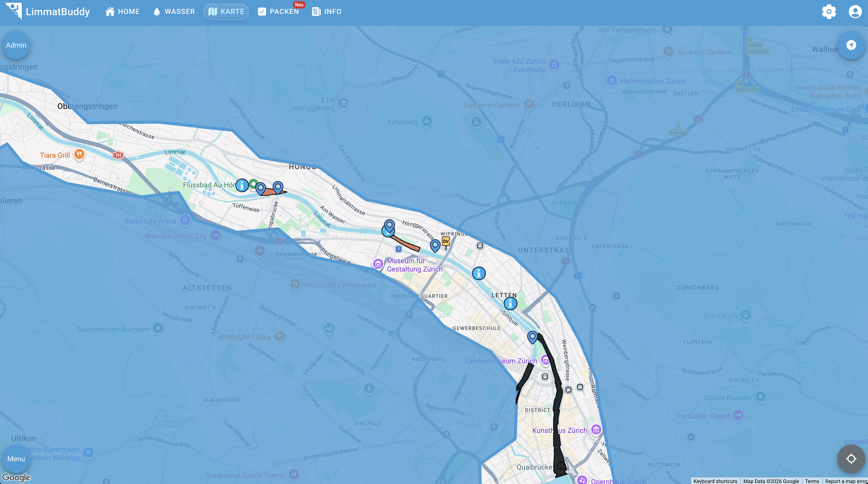The width and height of the screenshot is (868, 484).
Task: Click the red swim zone near Wipkingen
Action: click(x=405, y=243)
